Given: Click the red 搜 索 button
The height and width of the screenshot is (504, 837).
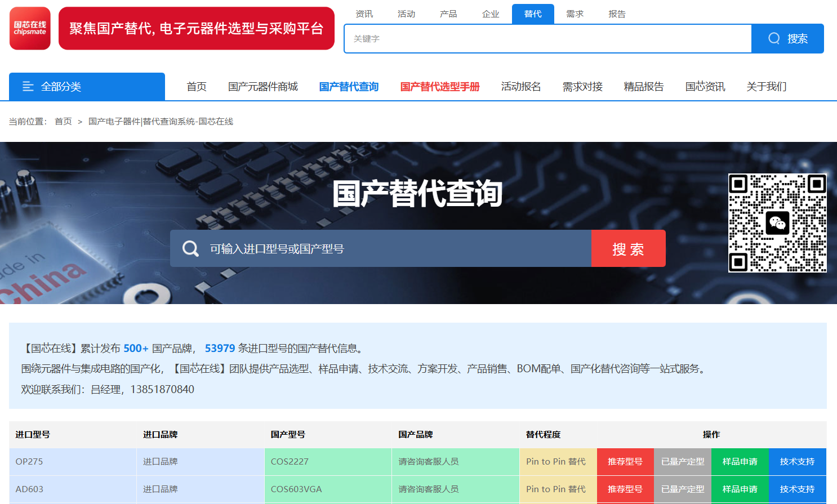Looking at the screenshot, I should 629,248.
